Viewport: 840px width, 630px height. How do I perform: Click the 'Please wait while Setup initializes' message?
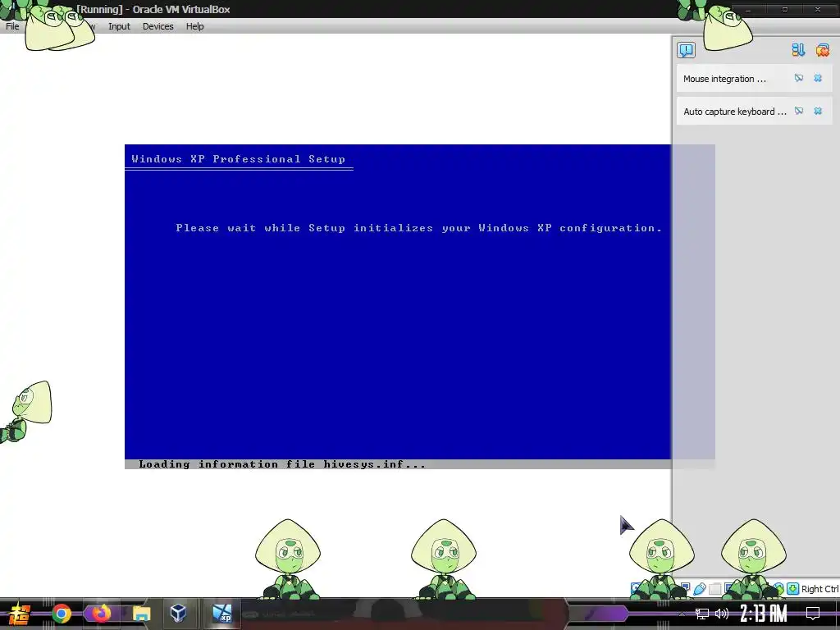pyautogui.click(x=419, y=228)
